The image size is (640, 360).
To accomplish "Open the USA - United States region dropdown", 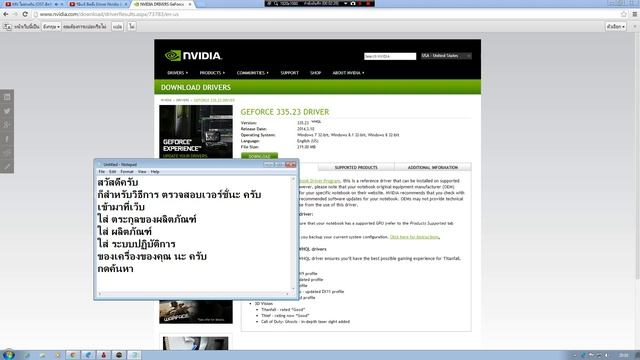I will (446, 56).
